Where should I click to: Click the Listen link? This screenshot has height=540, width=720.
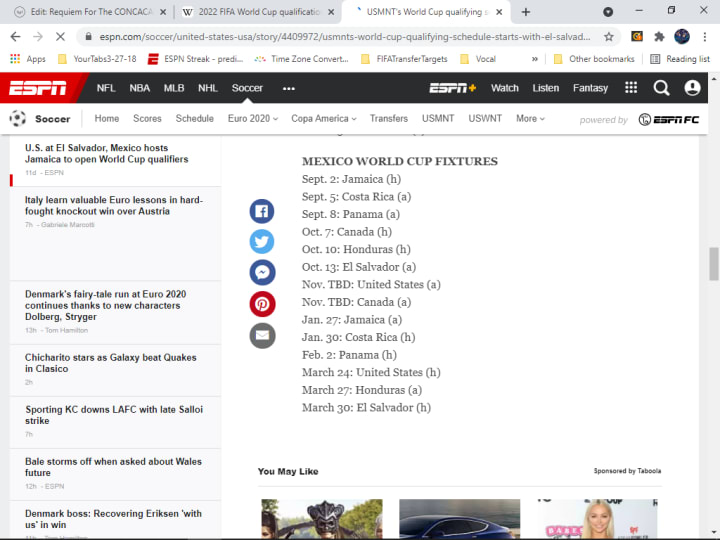546,88
